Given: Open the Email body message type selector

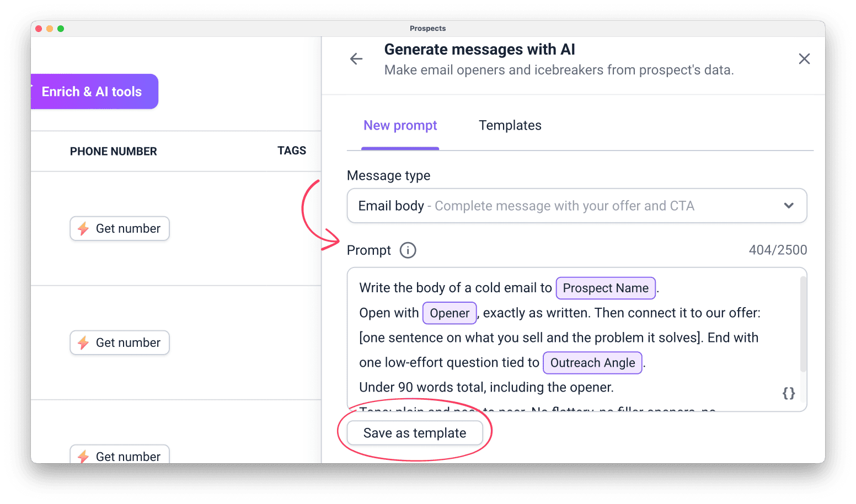Looking at the screenshot, I should point(577,206).
